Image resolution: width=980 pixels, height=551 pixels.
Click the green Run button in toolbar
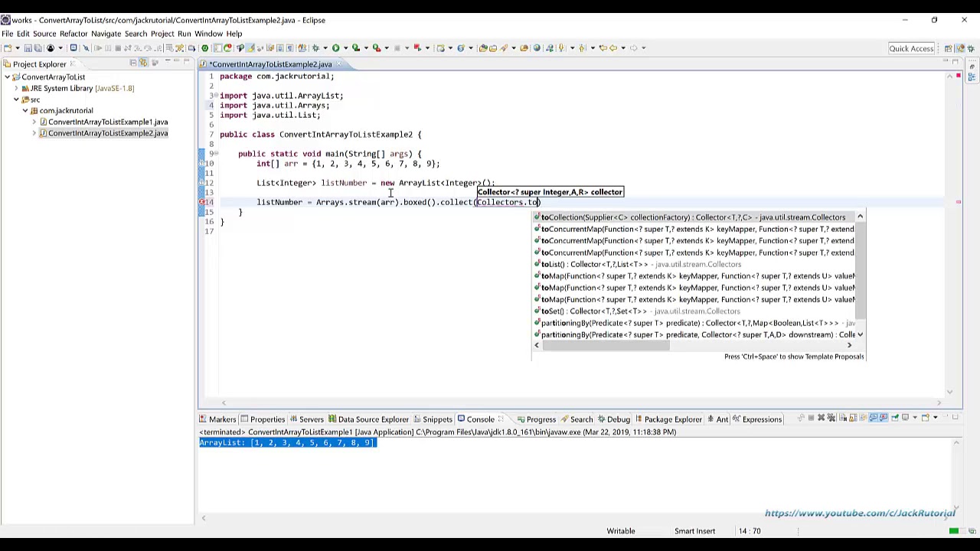coord(335,48)
